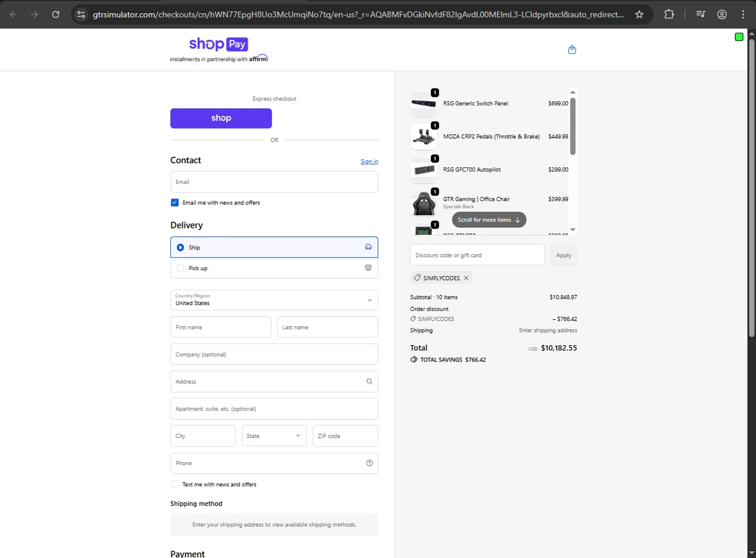Screen dimensions: 756x558
Task: Click the Discount code or gift card field
Action: (x=477, y=255)
